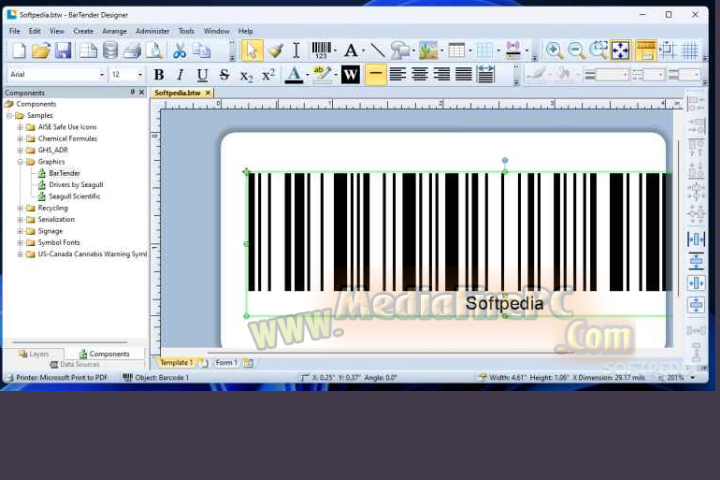Open the font size 12 dropdown
Screen dimensions: 720x480
click(x=140, y=74)
